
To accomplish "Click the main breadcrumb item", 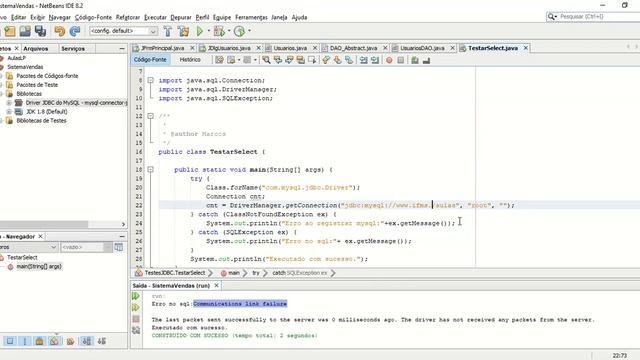I will click(x=234, y=273).
